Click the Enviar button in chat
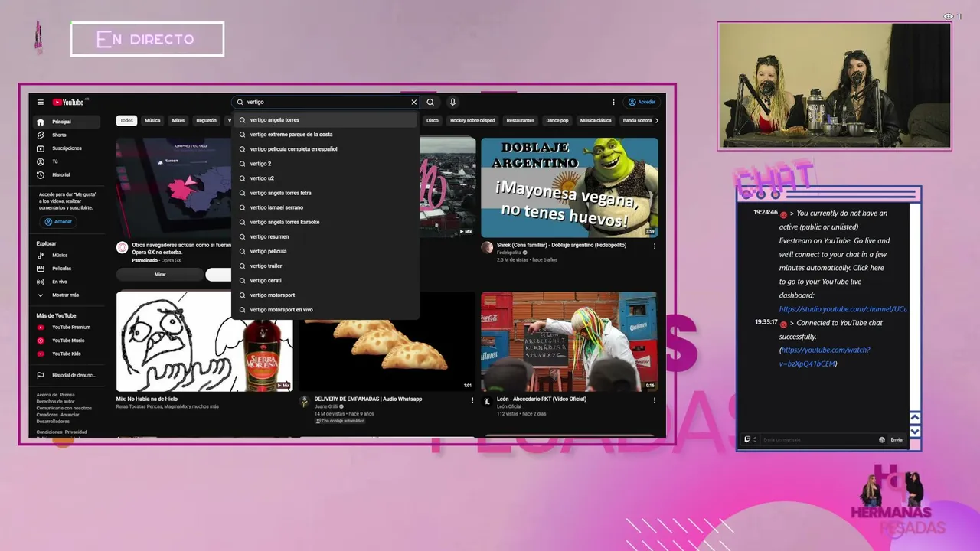 click(x=897, y=440)
